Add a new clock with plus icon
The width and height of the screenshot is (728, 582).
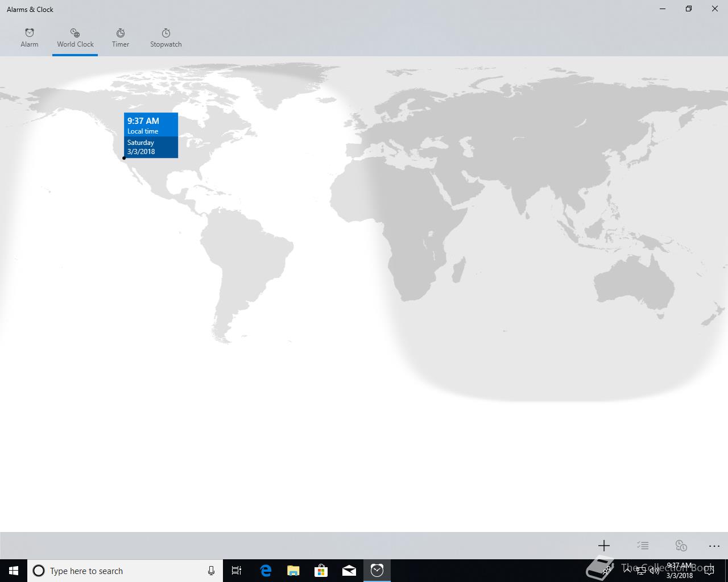coord(604,546)
